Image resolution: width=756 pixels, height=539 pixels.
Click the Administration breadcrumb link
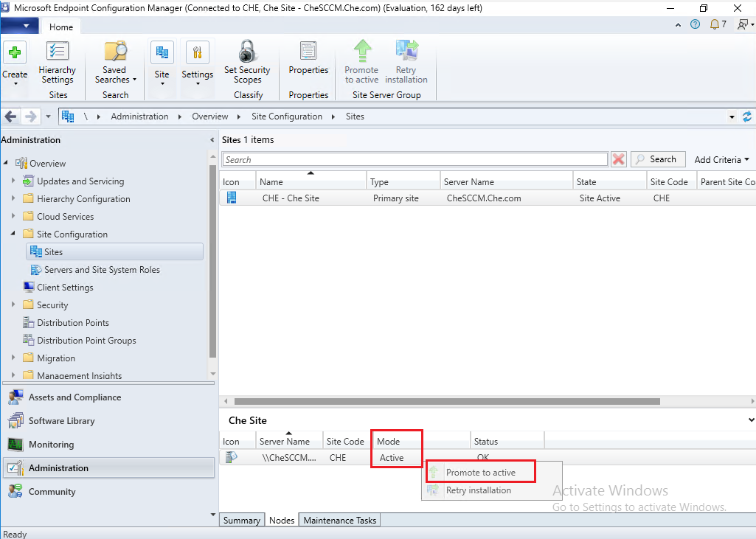pyautogui.click(x=140, y=117)
